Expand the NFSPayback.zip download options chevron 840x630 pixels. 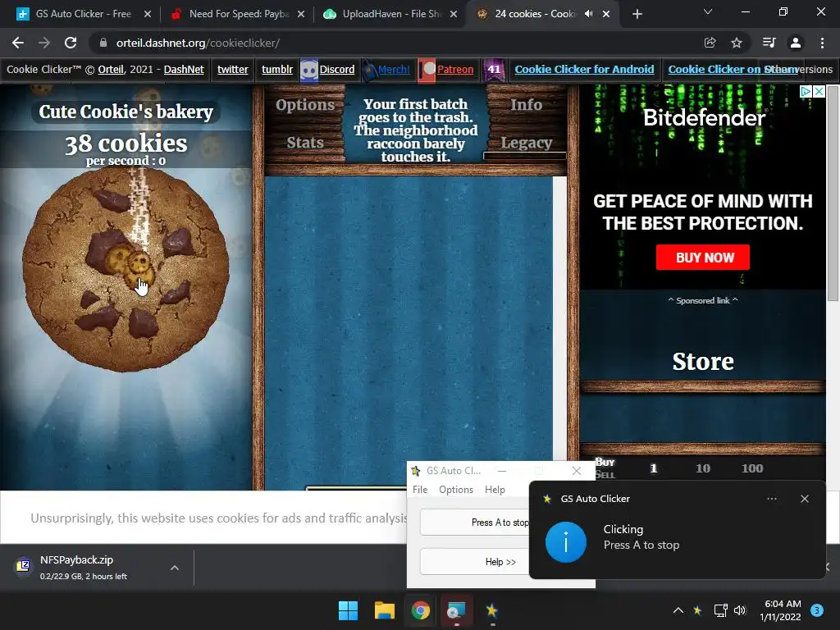(x=175, y=568)
